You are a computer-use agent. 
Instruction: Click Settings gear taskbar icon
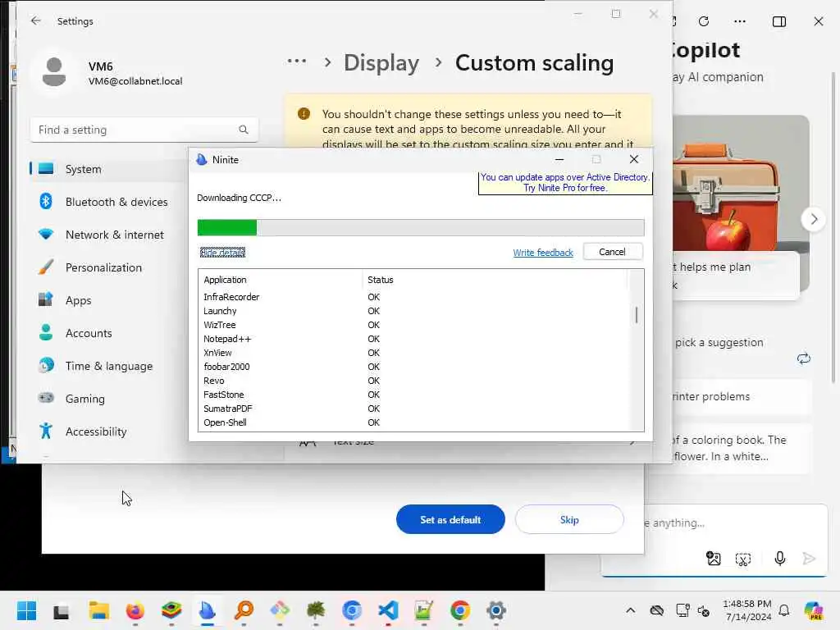point(496,610)
